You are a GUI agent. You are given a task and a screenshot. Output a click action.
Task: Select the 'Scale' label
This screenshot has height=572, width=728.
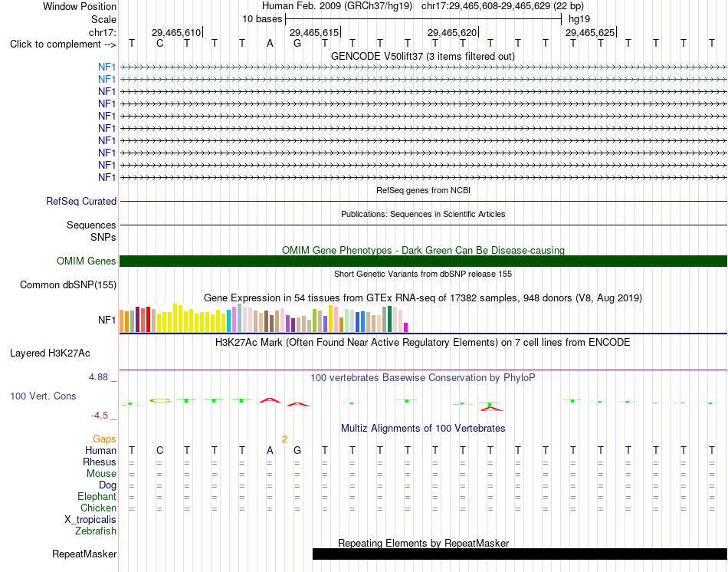103,19
